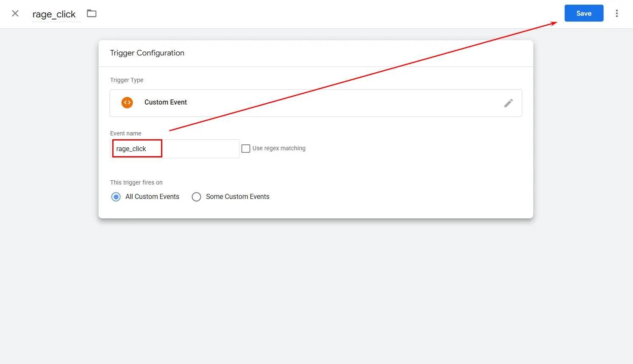Click the empty gray area below the card
This screenshot has width=633, height=364.
coord(316,292)
